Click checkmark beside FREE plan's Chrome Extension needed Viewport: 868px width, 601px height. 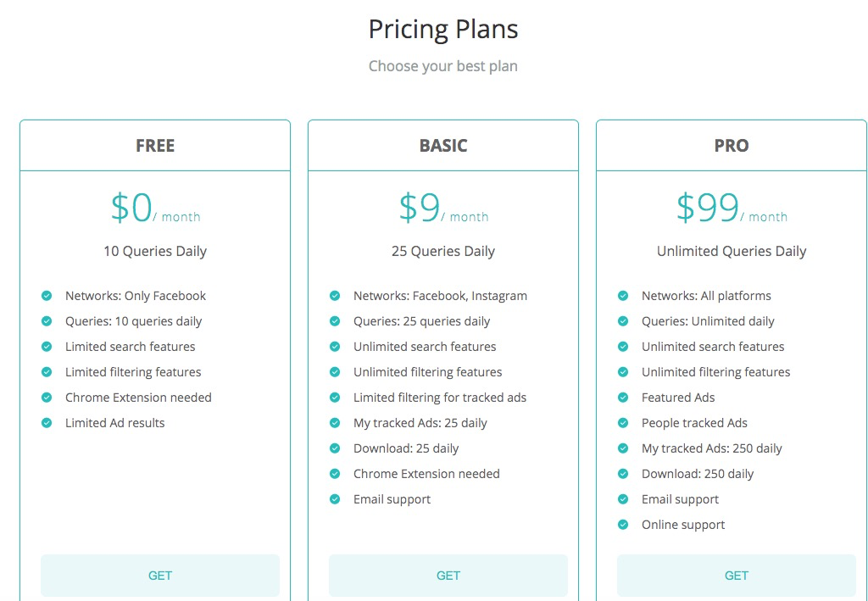[47, 398]
